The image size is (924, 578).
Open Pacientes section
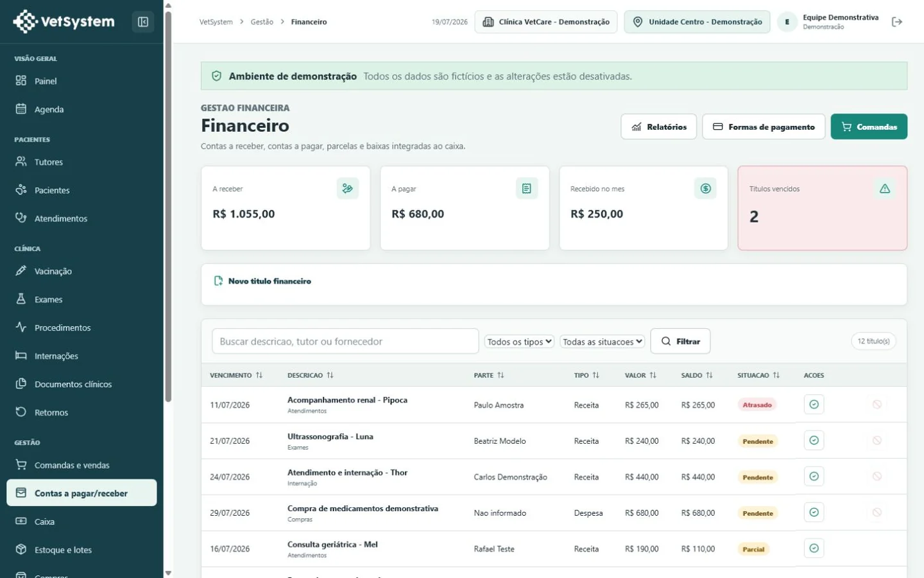[x=81, y=190]
